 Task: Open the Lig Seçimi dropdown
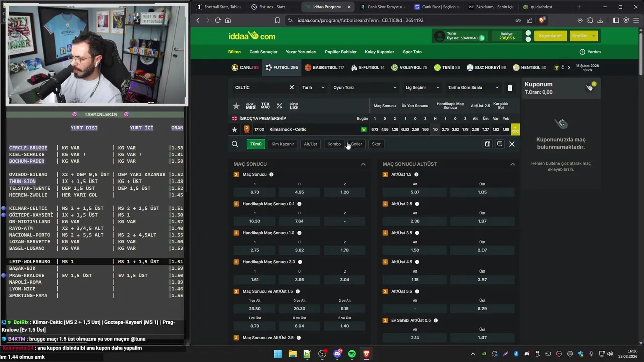click(422, 87)
